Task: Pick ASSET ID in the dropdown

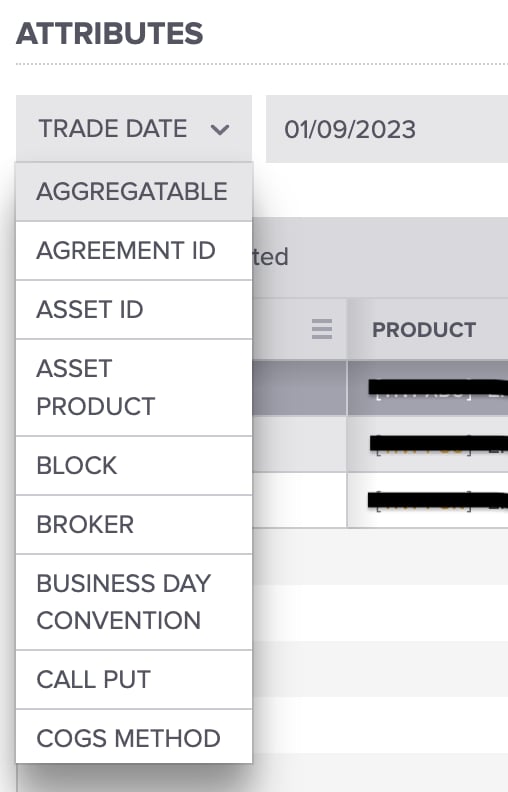Action: click(134, 310)
